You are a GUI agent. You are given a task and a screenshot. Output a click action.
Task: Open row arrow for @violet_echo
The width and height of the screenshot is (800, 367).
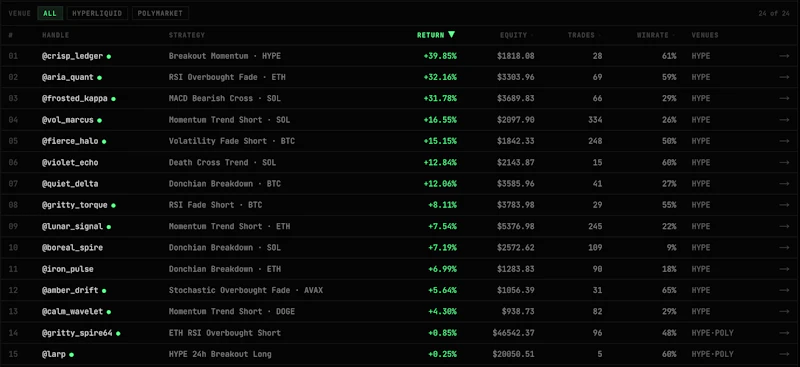pos(784,162)
